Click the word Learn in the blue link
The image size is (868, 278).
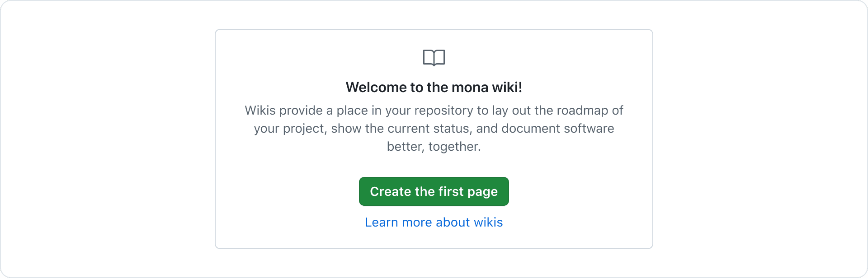coord(382,222)
